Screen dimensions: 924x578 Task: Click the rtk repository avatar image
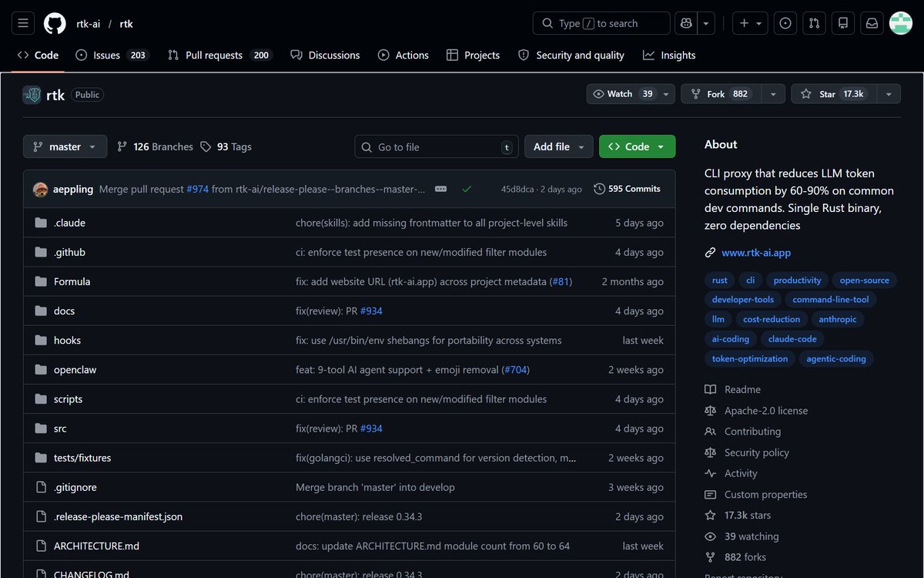pos(32,95)
